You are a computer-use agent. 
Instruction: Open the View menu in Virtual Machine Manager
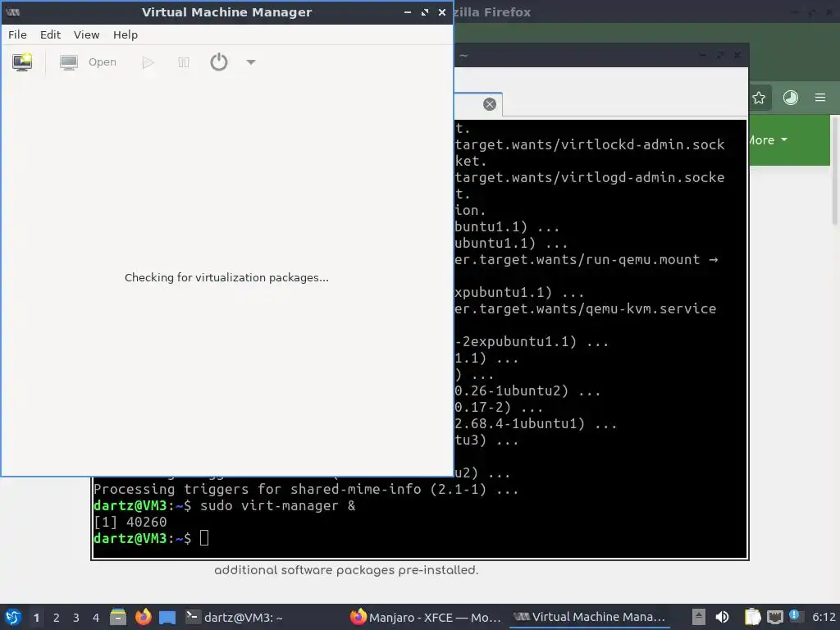point(86,34)
